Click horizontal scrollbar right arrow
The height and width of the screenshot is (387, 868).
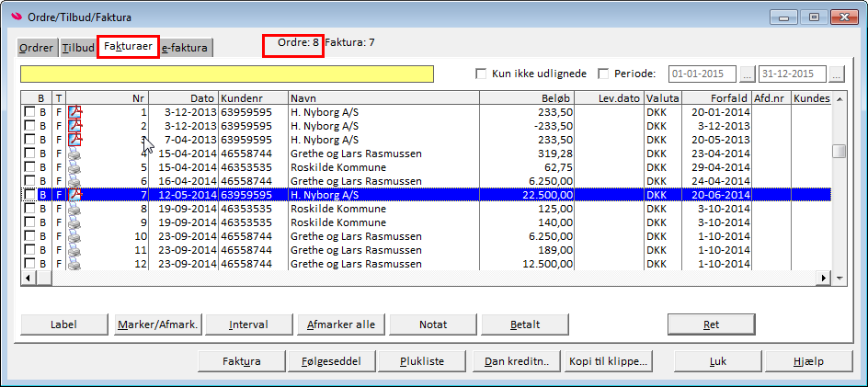point(824,278)
